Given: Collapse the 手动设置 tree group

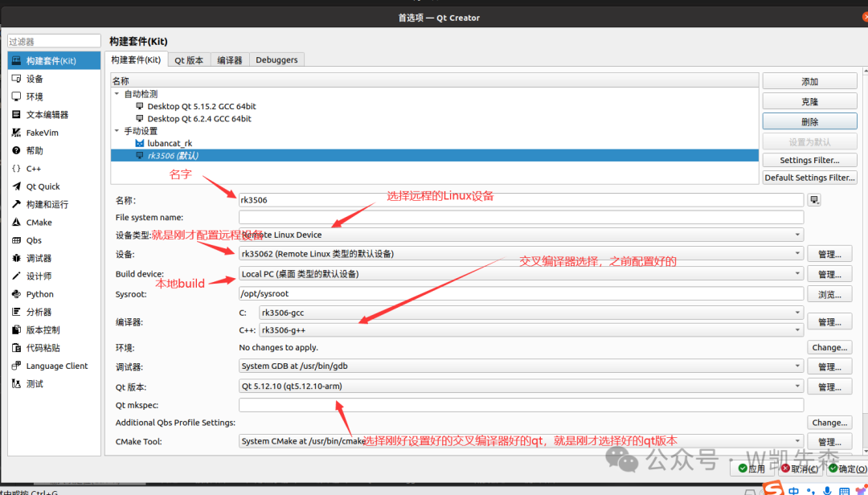Looking at the screenshot, I should click(117, 131).
